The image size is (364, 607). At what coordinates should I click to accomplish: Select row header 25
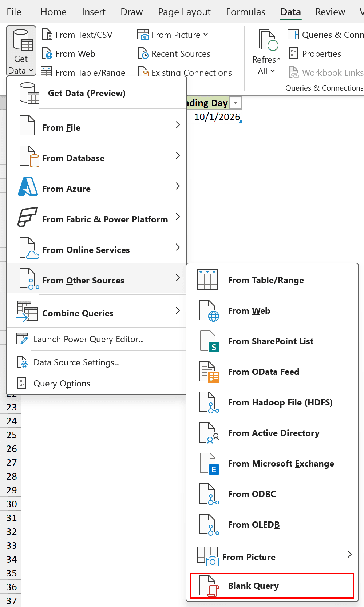click(11, 435)
